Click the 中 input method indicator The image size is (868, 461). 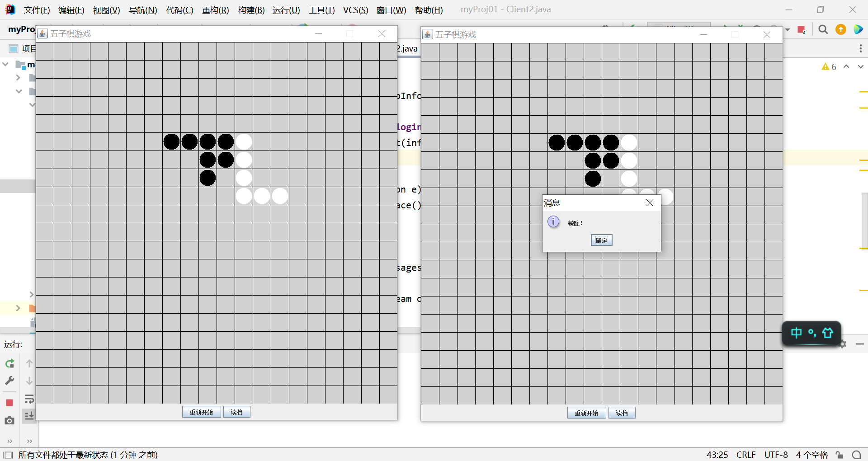pos(796,333)
